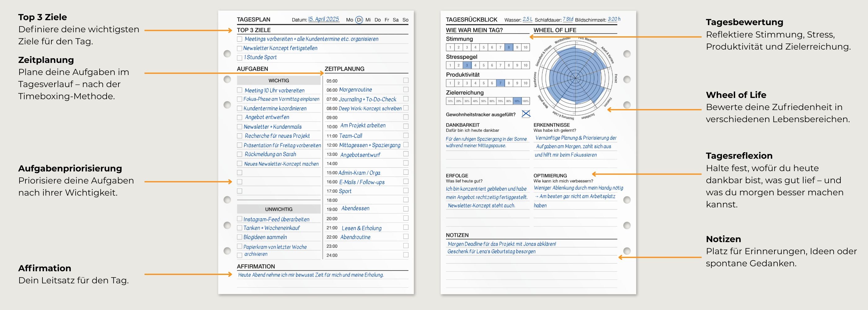Tick the 'Newsletter Konzept fertigstellen' goal checkbox

click(240, 49)
